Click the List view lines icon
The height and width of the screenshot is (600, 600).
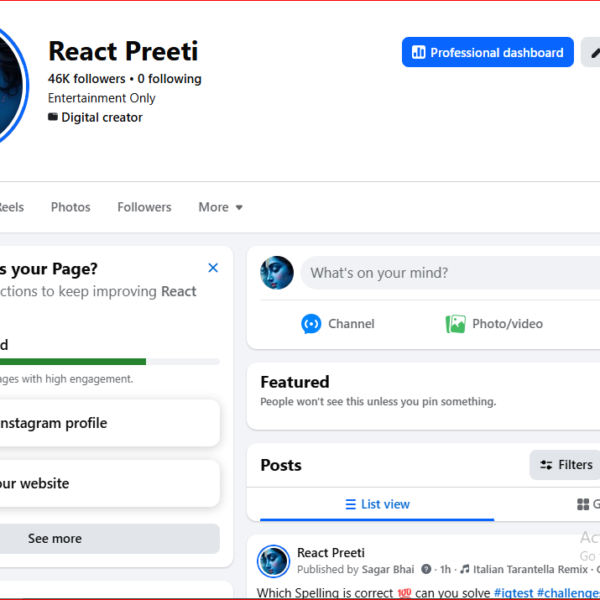point(350,504)
